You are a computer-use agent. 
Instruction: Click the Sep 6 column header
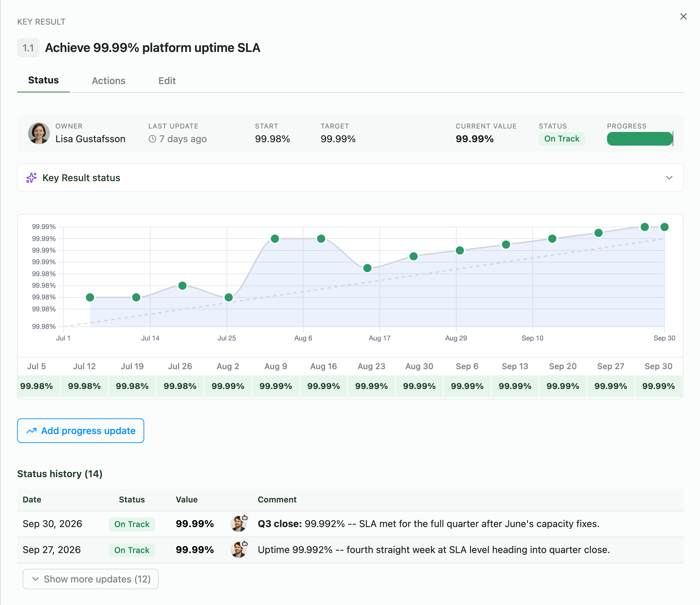click(467, 366)
